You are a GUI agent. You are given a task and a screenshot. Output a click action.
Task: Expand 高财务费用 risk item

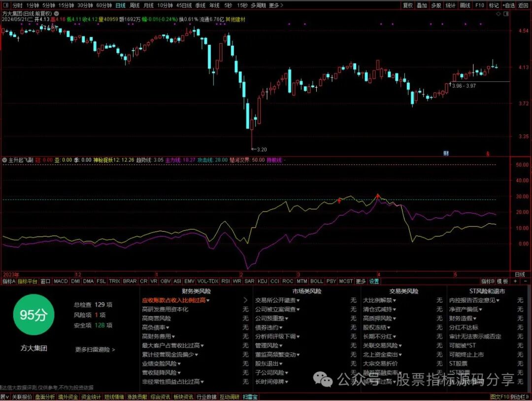click(159, 337)
